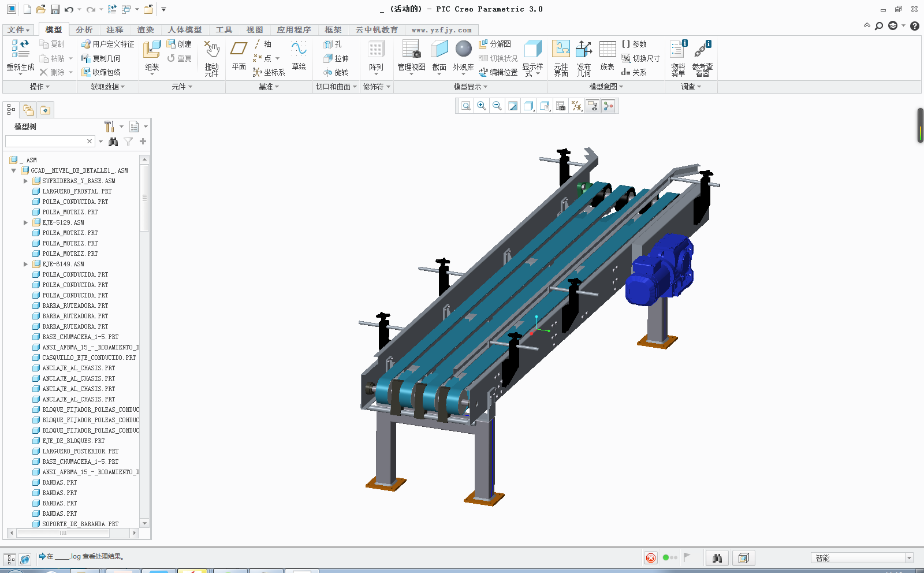Toggle the spin center display button
The width and height of the screenshot is (924, 573).
608,106
